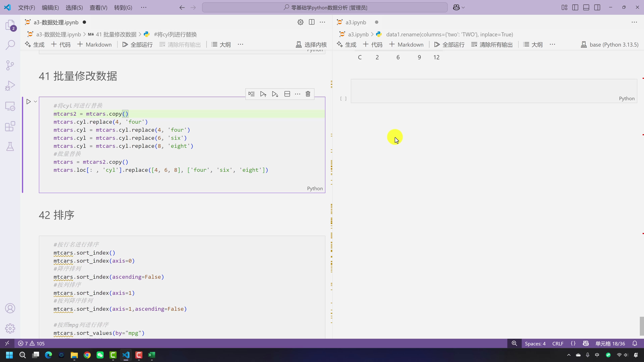Open Remote Explorer in activity bar
Viewport: 644px width, 362px height.
(10, 106)
